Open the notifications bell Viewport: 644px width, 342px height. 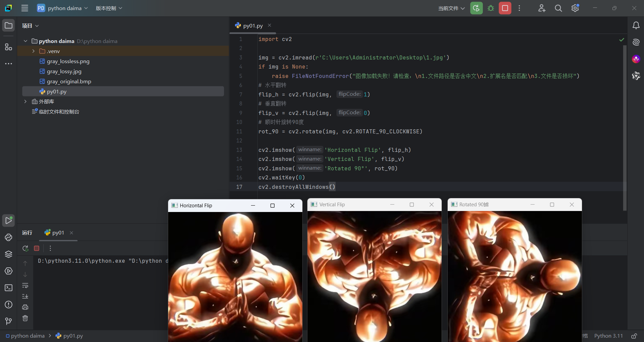coord(636,26)
